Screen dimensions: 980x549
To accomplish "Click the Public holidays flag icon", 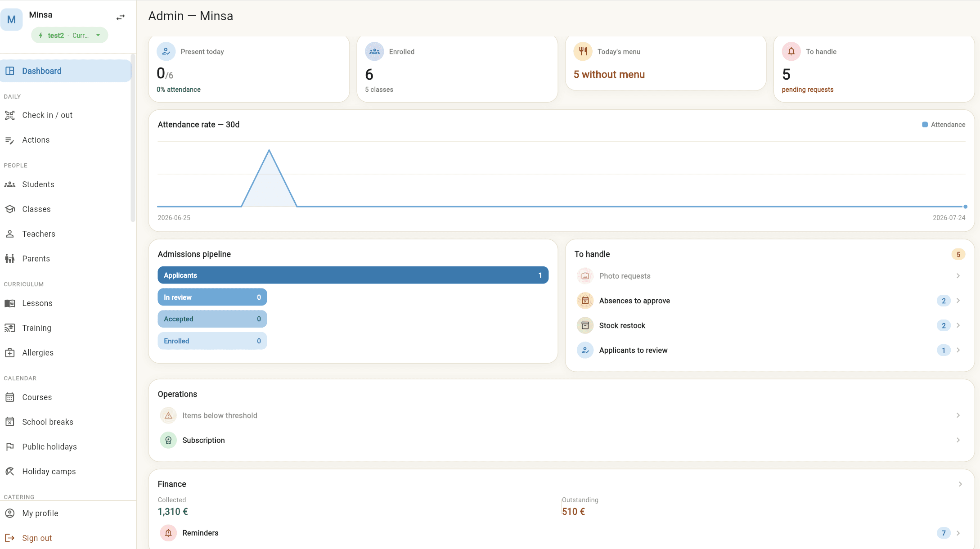I will point(10,447).
